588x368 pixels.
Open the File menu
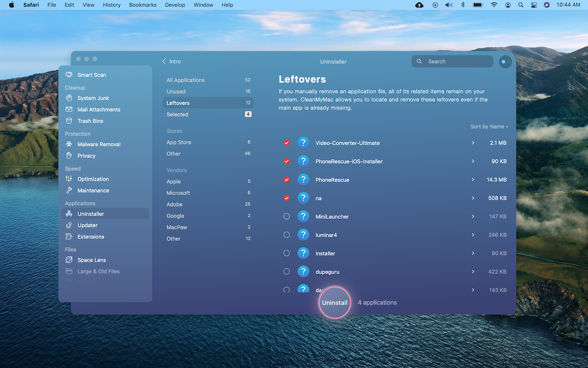(52, 5)
